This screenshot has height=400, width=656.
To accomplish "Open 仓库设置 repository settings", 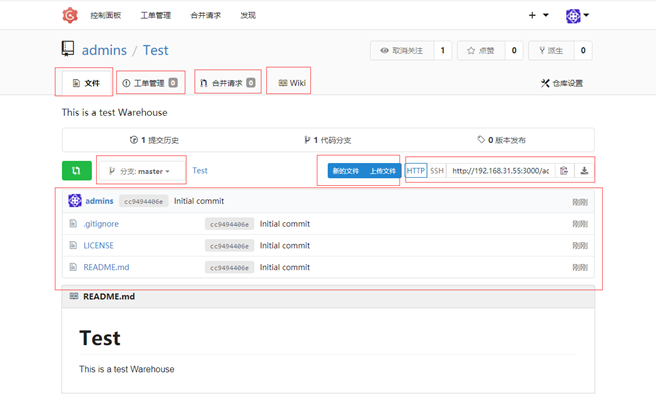I will click(x=562, y=83).
